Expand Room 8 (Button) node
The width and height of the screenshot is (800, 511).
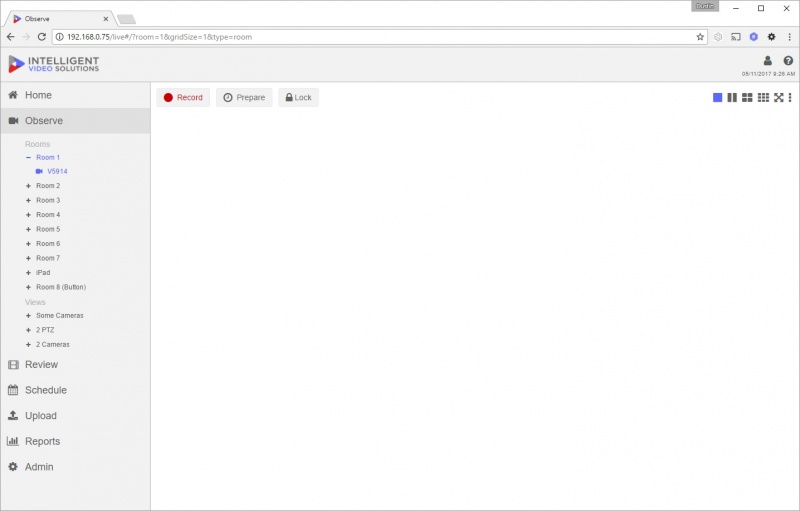(x=29, y=287)
